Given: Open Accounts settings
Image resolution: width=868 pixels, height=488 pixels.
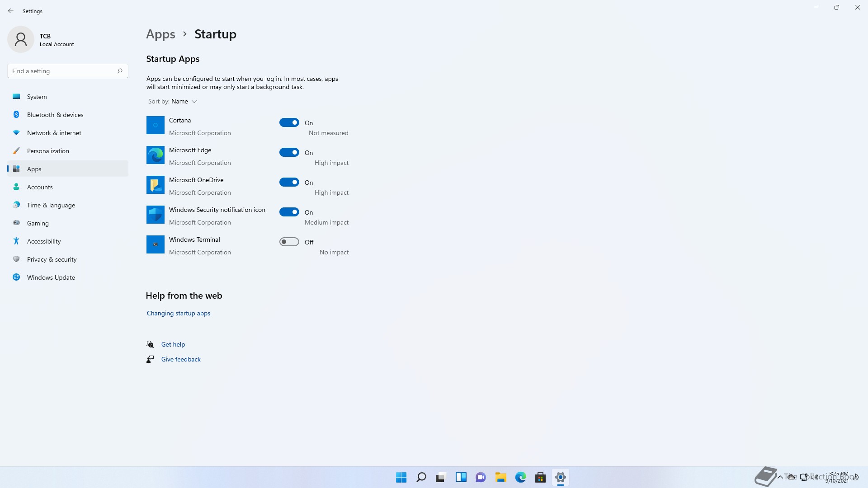Looking at the screenshot, I should coord(68,187).
